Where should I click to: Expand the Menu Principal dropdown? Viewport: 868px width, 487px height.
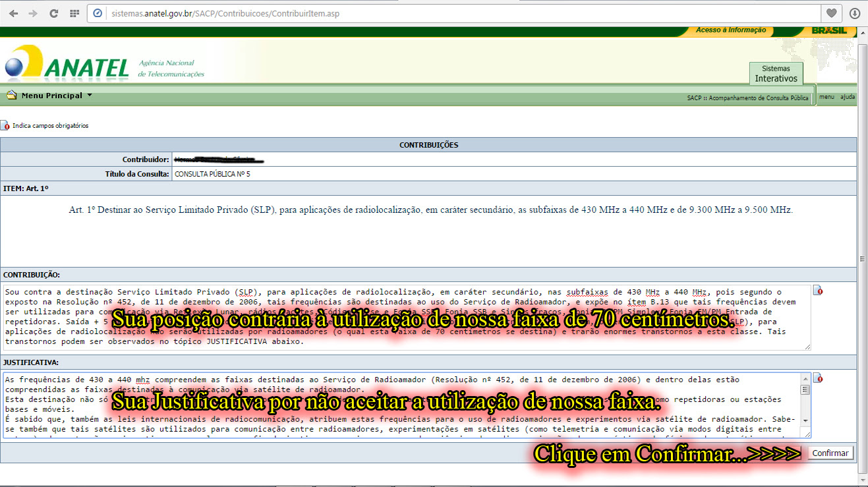(x=56, y=96)
